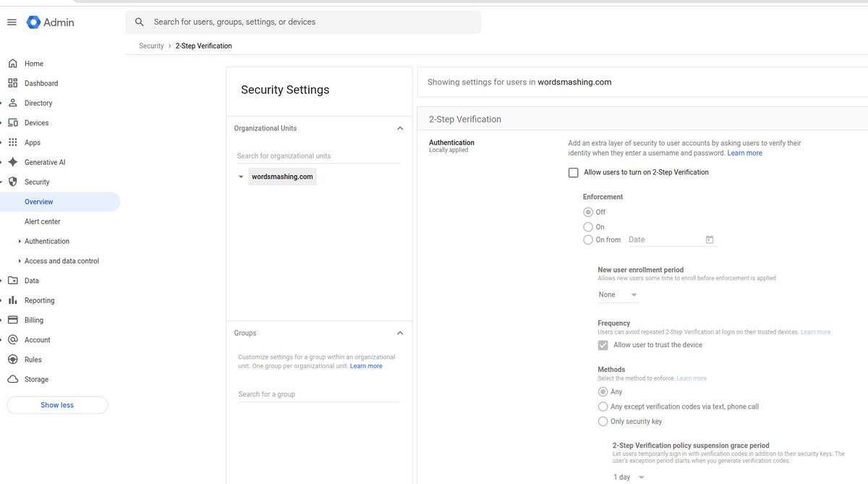Toggle Allow user to trust the device
The width and height of the screenshot is (868, 484).
point(603,345)
